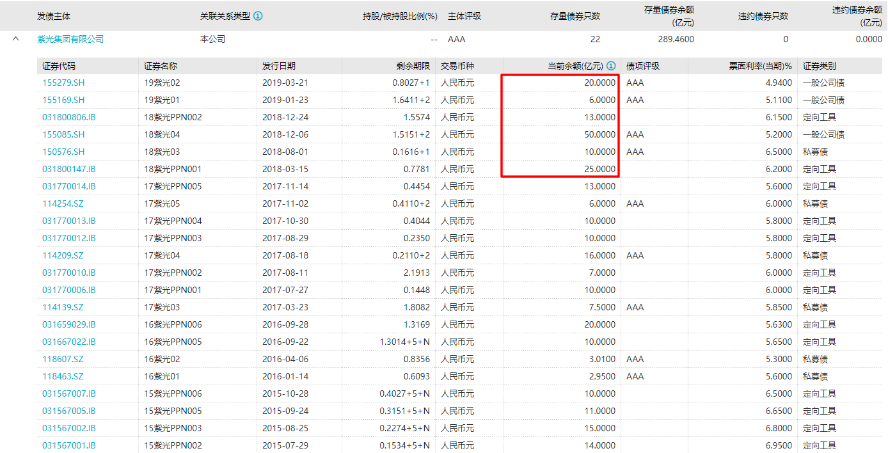Select bond name 18紫光PPN001
888x453 pixels.
[173, 169]
